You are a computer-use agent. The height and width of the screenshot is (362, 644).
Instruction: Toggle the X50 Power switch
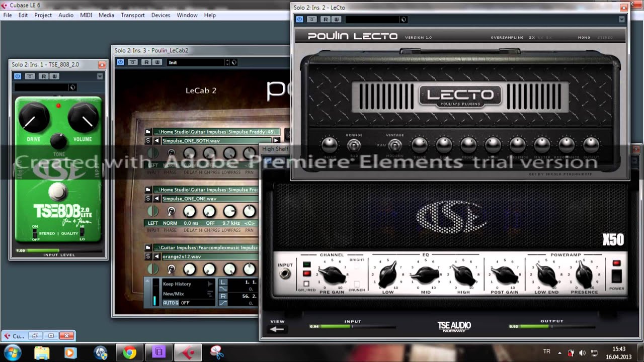coord(616,276)
